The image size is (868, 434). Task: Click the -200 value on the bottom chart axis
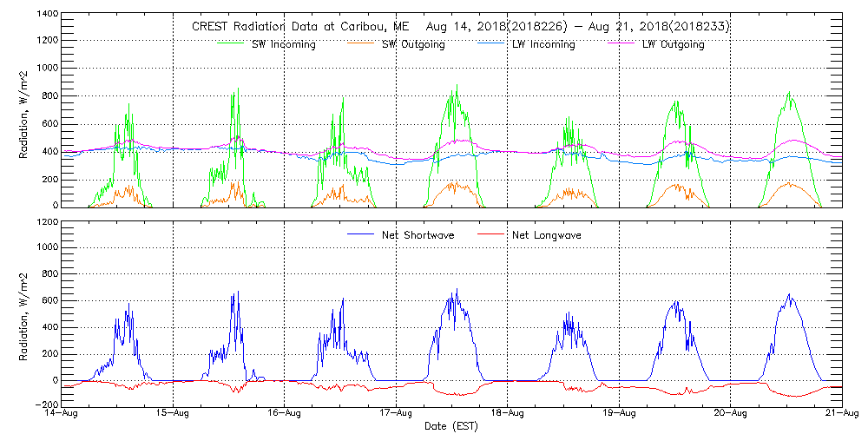click(46, 405)
